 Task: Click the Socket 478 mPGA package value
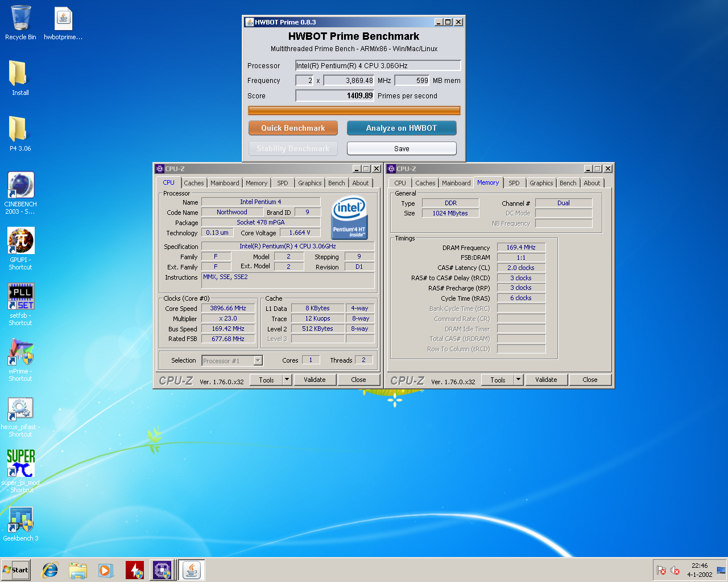(261, 222)
